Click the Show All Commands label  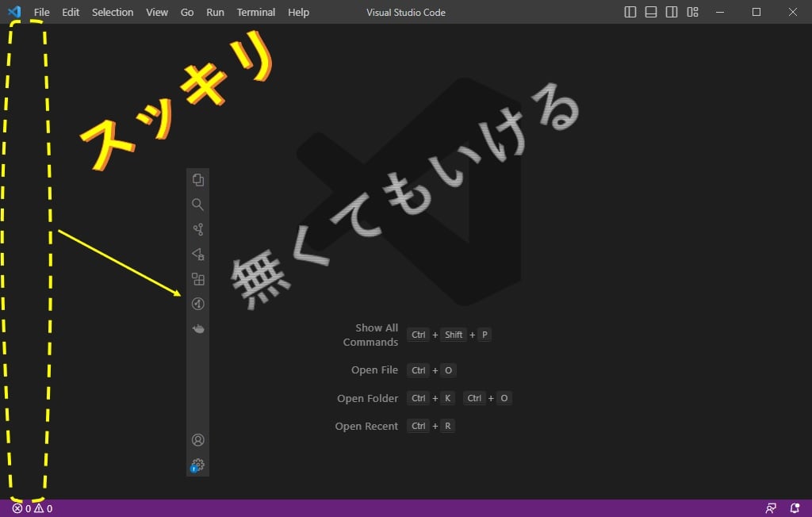pyautogui.click(x=371, y=335)
